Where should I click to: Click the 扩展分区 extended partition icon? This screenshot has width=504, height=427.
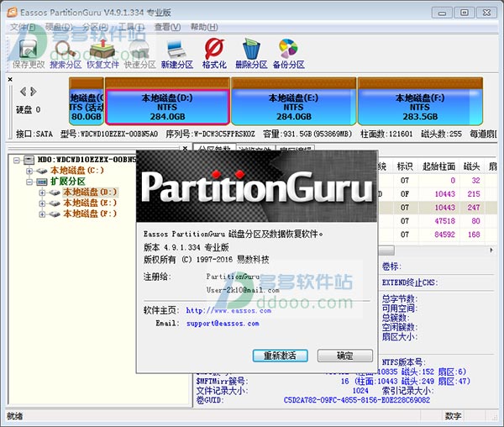tap(42, 182)
